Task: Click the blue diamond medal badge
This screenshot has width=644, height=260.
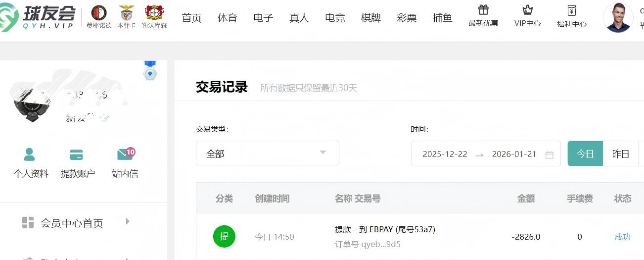Action: pyautogui.click(x=150, y=72)
